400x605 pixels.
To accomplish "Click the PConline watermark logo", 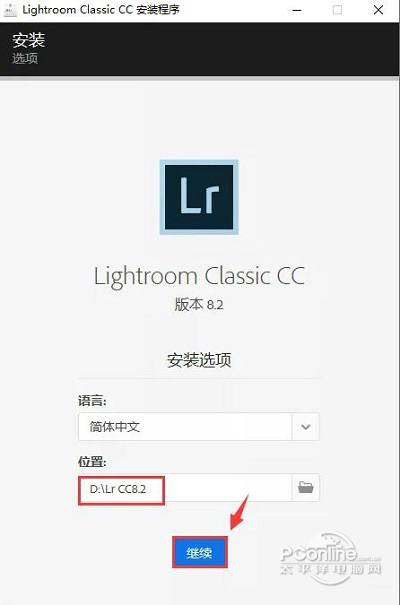I will click(x=330, y=558).
